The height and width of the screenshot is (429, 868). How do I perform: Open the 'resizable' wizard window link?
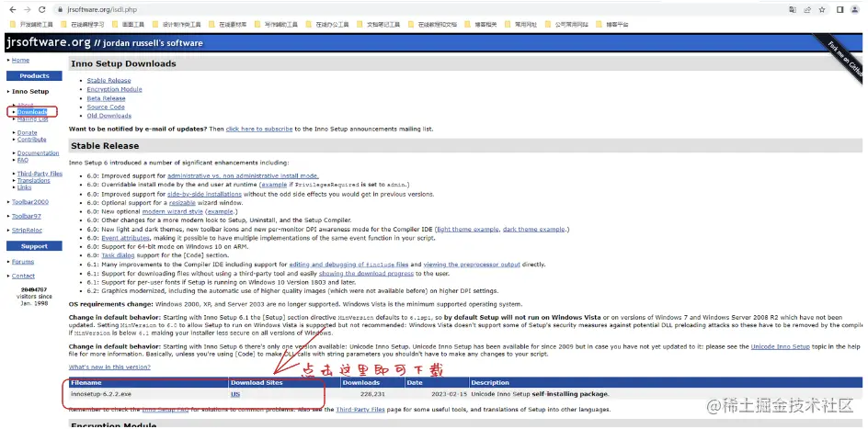pos(182,203)
